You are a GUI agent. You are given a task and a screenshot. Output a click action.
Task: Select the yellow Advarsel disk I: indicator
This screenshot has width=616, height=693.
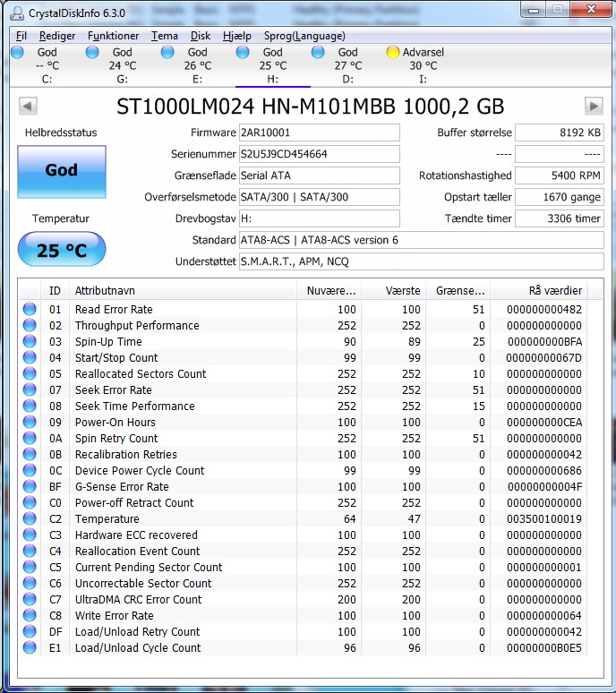tap(392, 52)
